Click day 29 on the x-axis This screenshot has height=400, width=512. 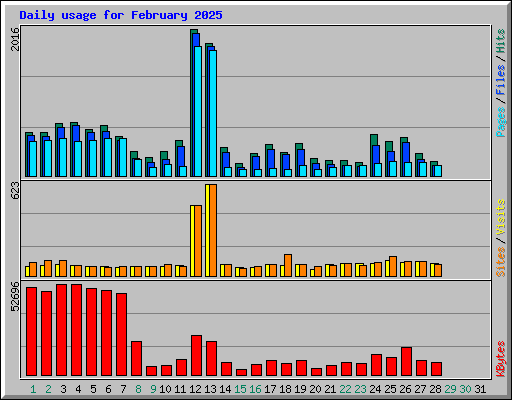[x=450, y=389]
